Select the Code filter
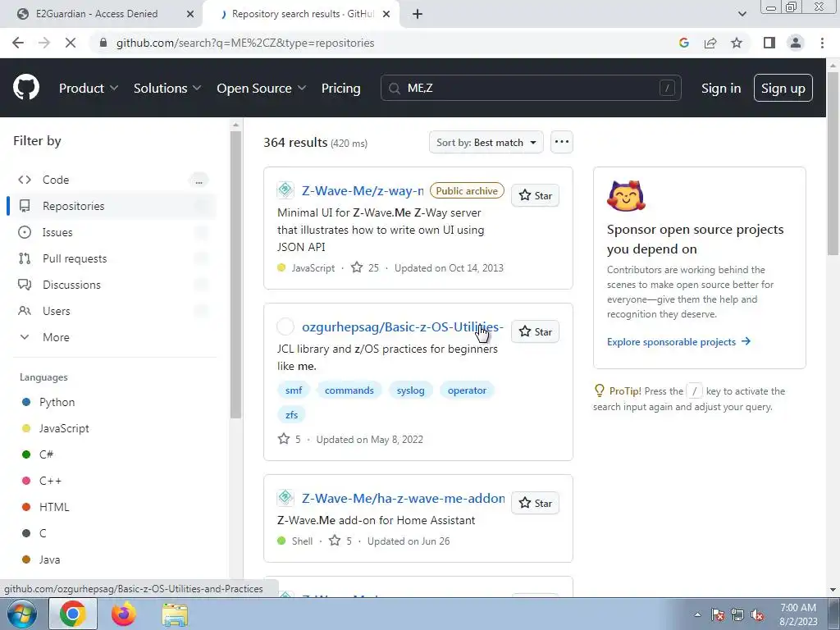 pos(112,180)
